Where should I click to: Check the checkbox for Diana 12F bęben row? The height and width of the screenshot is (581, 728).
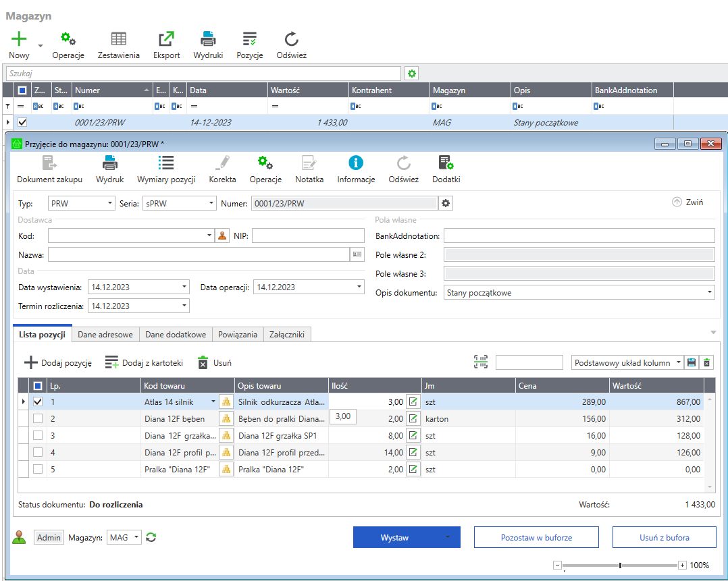[x=38, y=418]
